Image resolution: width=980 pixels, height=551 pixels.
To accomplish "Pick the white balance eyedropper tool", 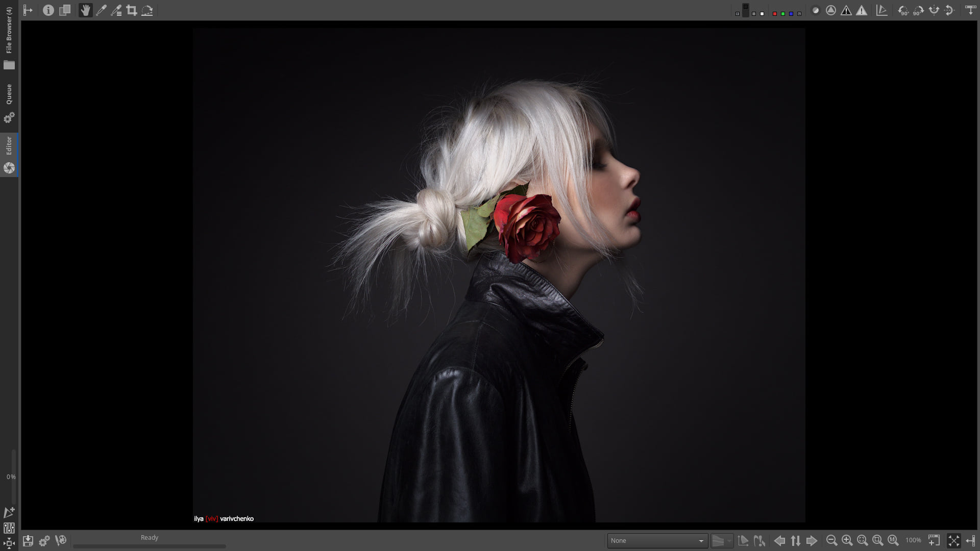I will (101, 10).
